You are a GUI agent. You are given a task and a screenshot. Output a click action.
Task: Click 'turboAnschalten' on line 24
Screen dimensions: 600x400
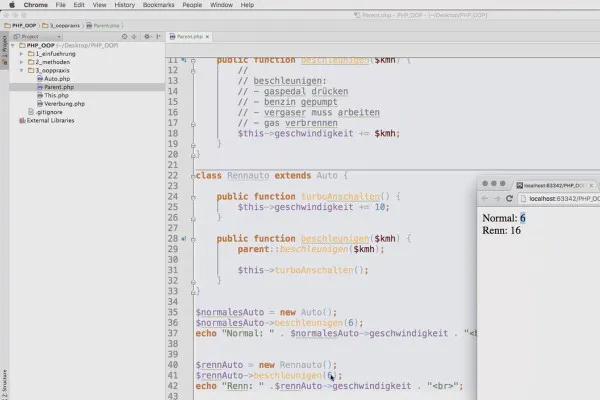(341, 197)
